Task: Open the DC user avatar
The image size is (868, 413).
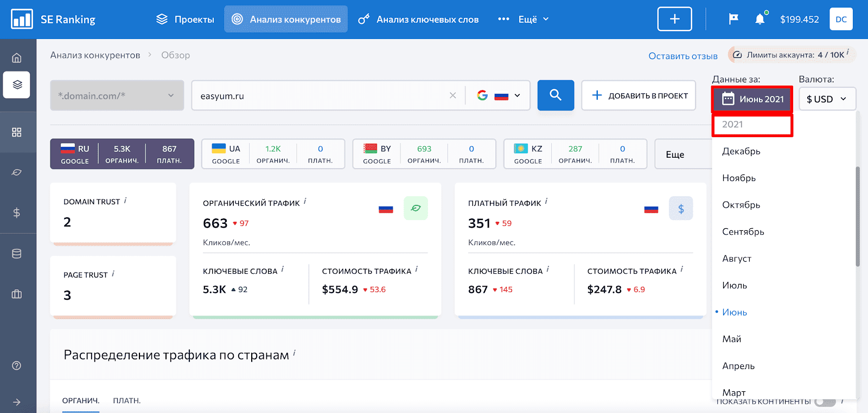Action: [x=841, y=20]
